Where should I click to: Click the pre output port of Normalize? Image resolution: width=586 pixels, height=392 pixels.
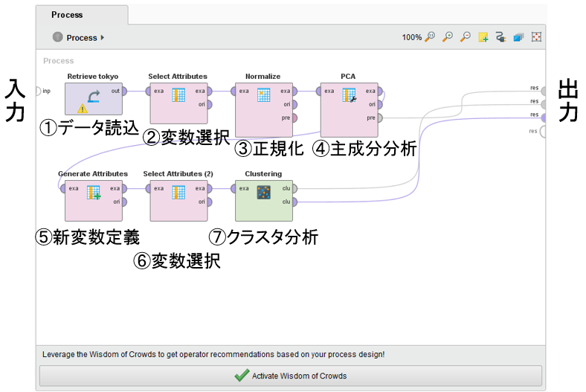[x=295, y=118]
